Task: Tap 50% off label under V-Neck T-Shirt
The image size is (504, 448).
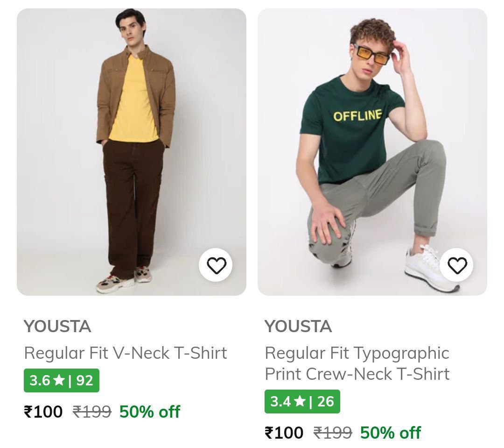Action: (x=150, y=412)
